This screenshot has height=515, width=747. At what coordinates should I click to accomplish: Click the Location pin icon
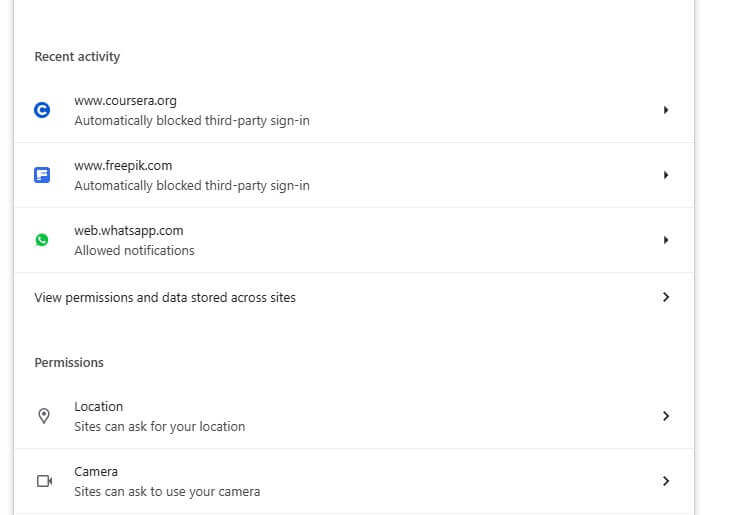(44, 416)
